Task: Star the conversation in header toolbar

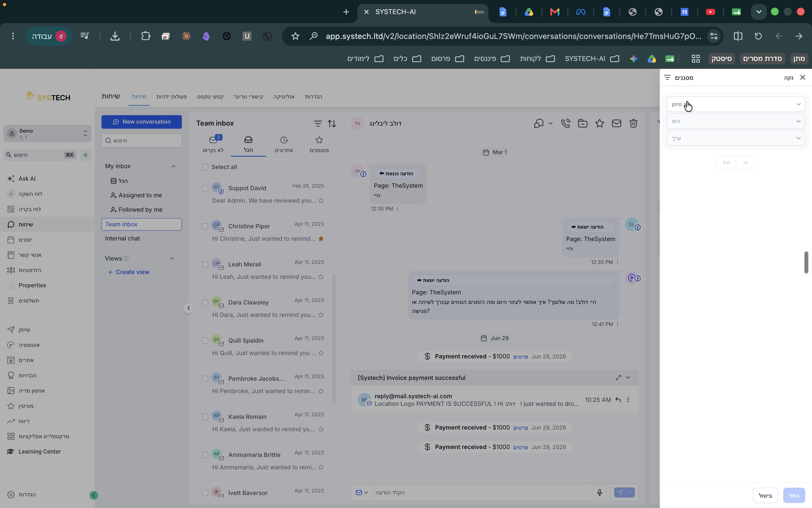Action: 600,123
